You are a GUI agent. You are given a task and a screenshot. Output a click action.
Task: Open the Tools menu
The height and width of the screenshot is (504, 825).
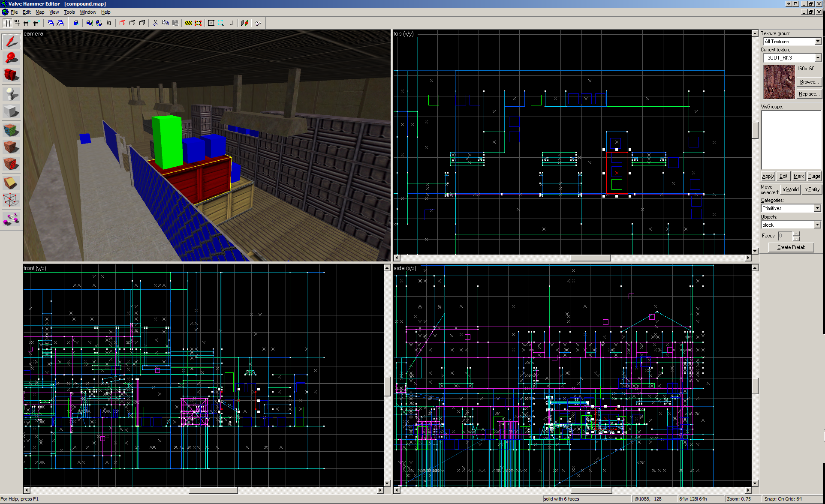pyautogui.click(x=69, y=12)
